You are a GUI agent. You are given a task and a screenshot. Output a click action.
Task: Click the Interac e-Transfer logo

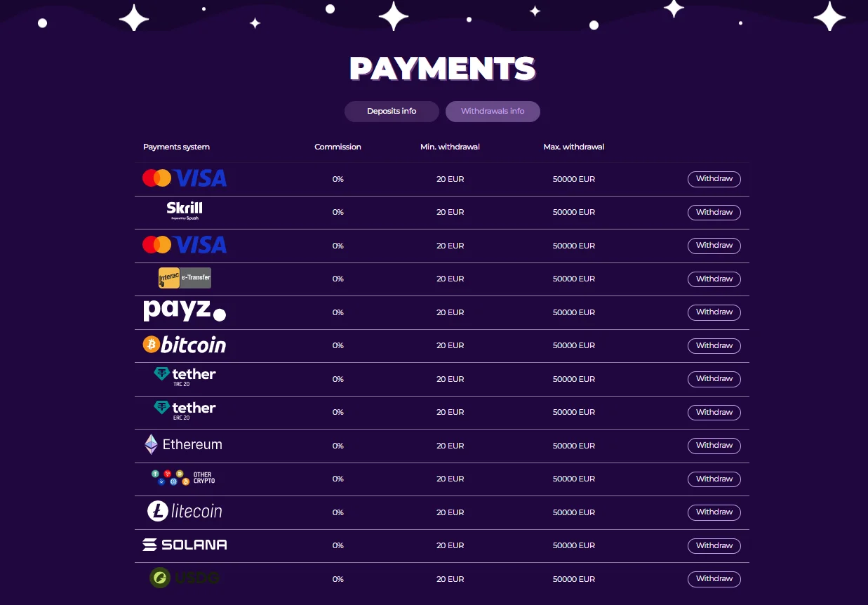coord(185,278)
